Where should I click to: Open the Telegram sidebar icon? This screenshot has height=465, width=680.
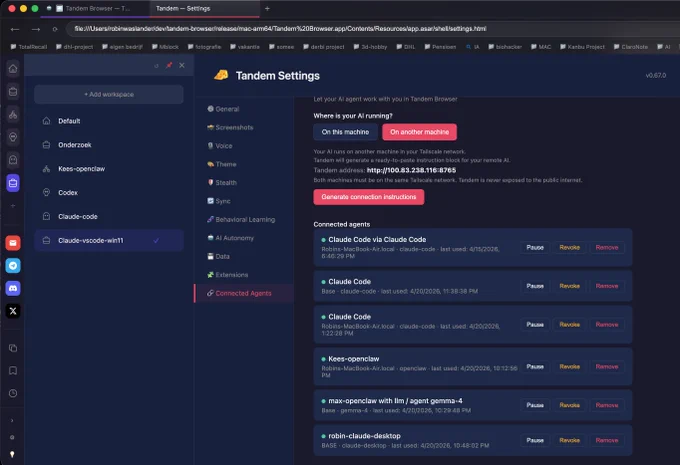[13, 265]
